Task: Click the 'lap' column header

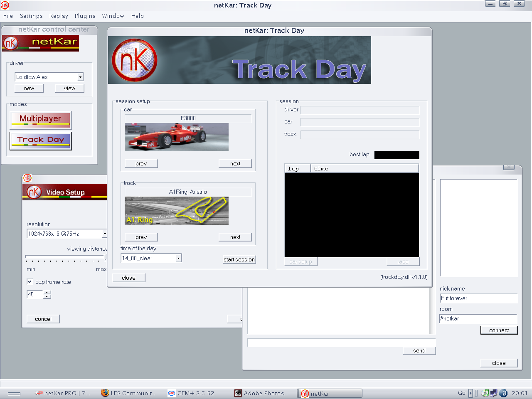Action: [298, 169]
